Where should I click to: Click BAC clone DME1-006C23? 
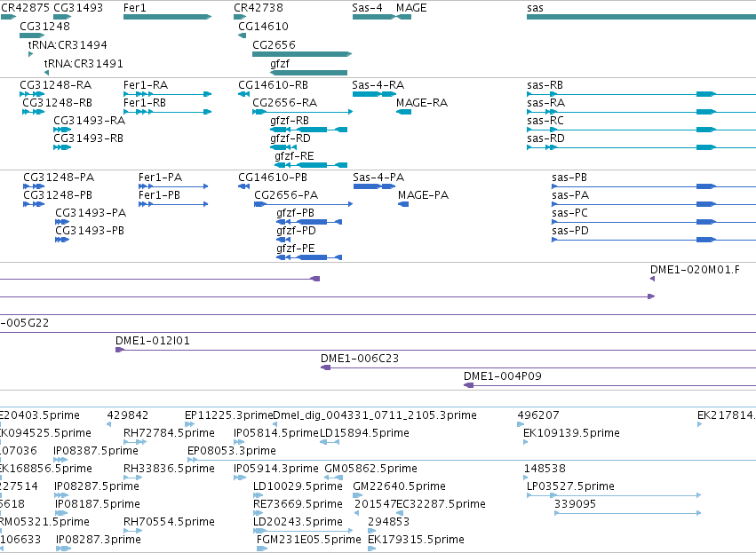[x=538, y=367]
